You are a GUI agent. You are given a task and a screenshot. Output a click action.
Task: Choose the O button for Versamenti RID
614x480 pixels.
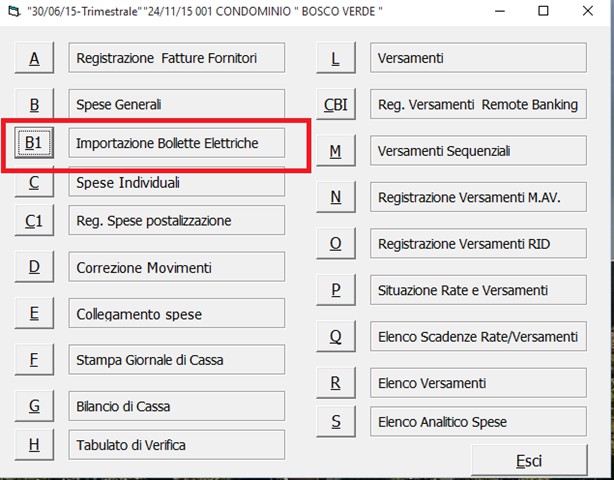coord(336,244)
